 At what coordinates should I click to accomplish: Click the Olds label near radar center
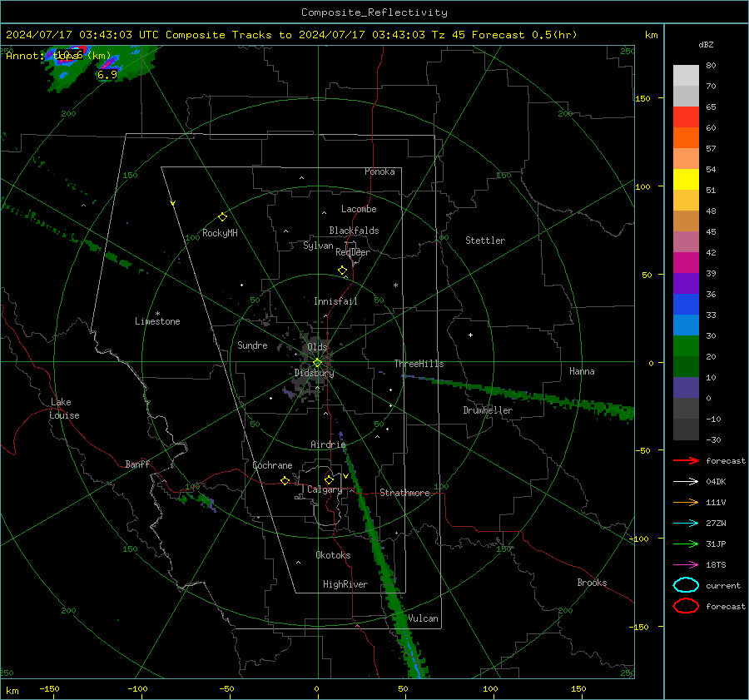(317, 347)
